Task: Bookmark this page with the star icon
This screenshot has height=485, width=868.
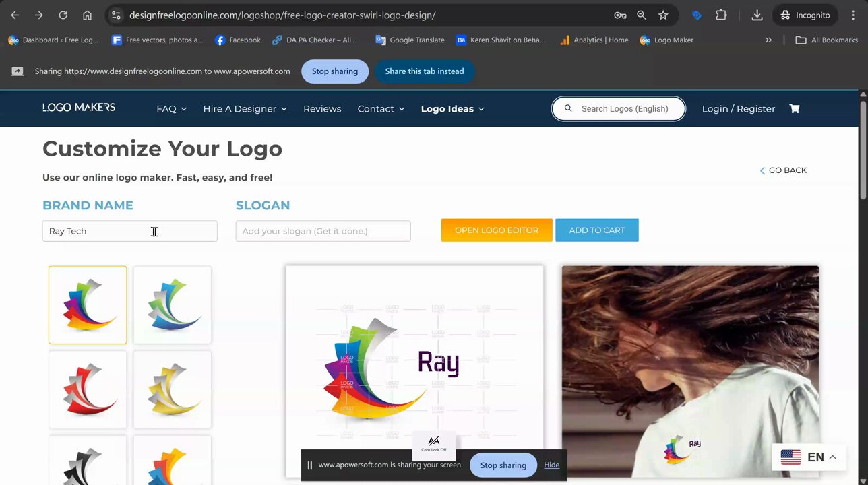Action: click(x=663, y=15)
